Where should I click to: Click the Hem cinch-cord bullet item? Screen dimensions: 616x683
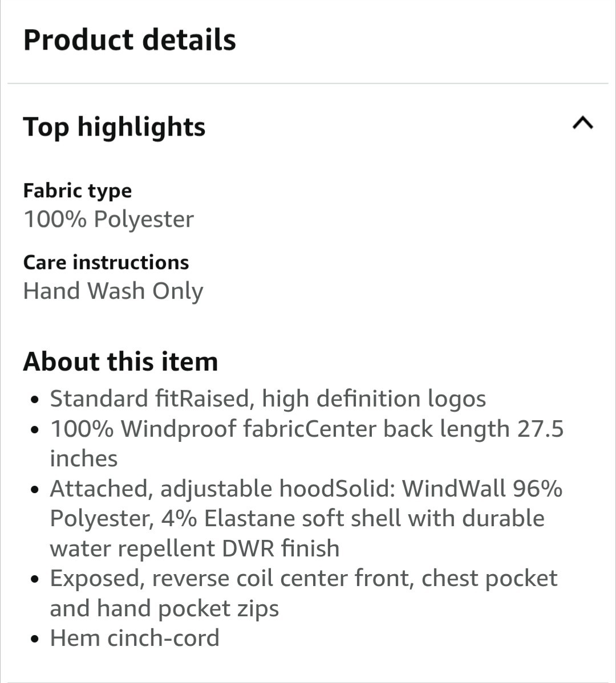pyautogui.click(x=135, y=638)
